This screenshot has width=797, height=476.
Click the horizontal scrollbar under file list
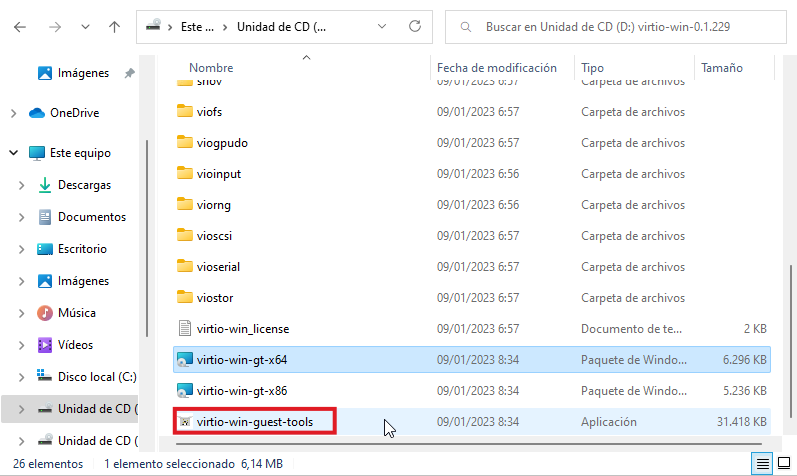click(x=460, y=444)
